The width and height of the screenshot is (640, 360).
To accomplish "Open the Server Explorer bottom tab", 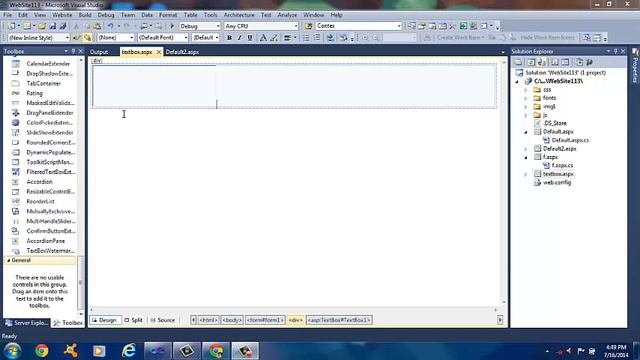I will click(x=27, y=323).
